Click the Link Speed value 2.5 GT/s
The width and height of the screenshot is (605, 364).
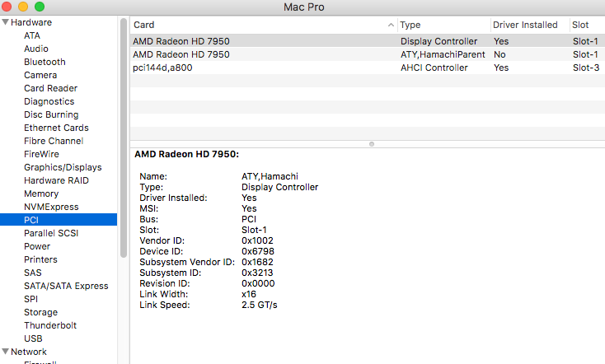click(260, 305)
